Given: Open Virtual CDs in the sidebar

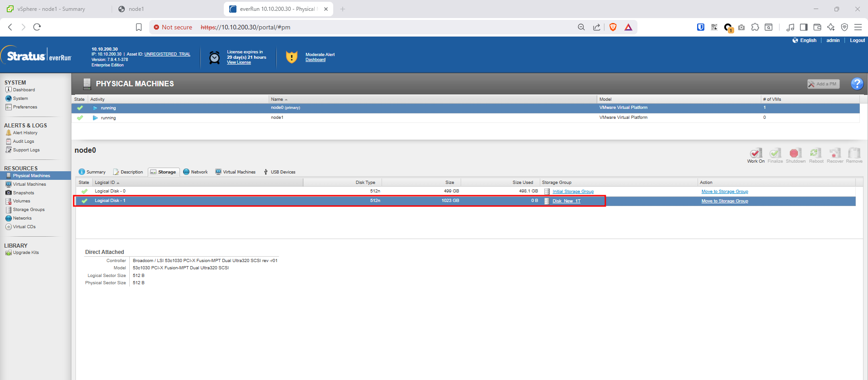Looking at the screenshot, I should coord(24,227).
